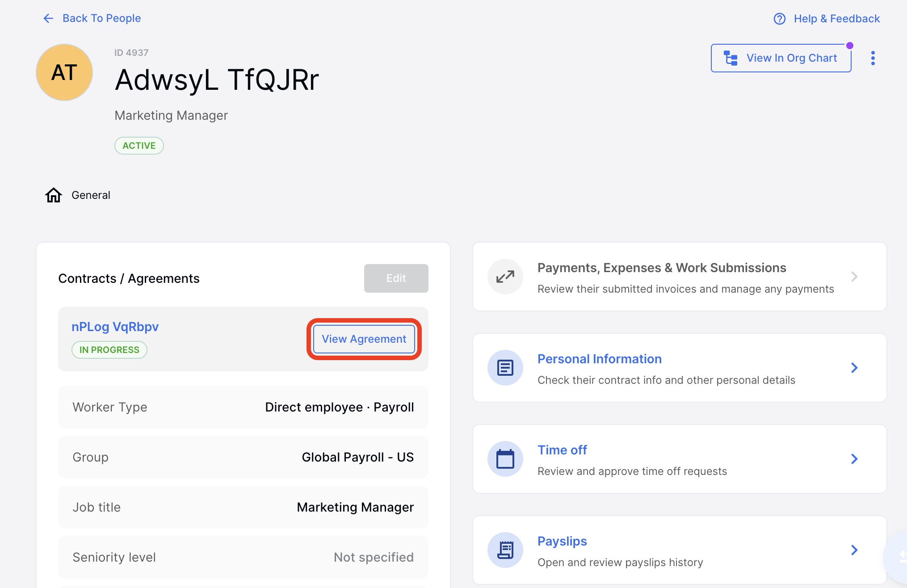Click the Time off calendar icon
This screenshot has width=907, height=588.
pos(505,459)
